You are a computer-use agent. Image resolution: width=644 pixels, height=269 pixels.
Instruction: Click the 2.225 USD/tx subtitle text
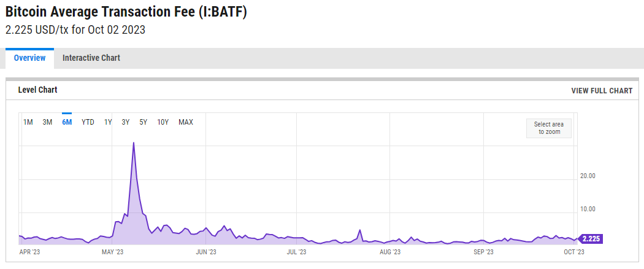coord(75,30)
